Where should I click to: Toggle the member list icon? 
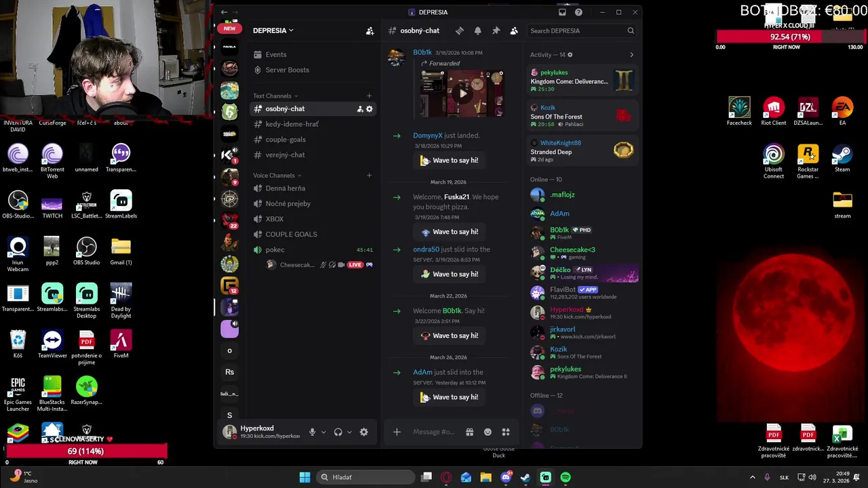[x=514, y=30]
